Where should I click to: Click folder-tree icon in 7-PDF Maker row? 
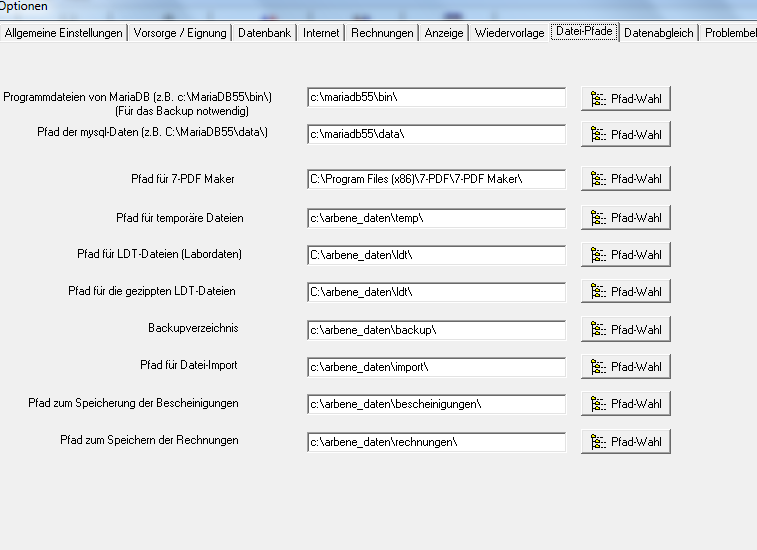(599, 180)
